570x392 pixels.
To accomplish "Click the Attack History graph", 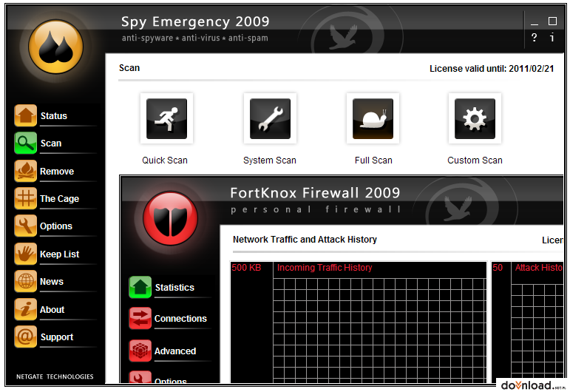I will click(527, 322).
